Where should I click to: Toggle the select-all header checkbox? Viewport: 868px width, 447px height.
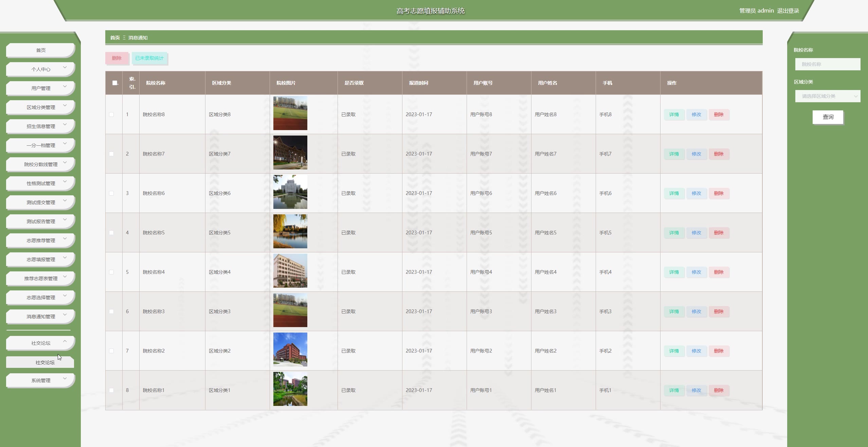tap(115, 83)
